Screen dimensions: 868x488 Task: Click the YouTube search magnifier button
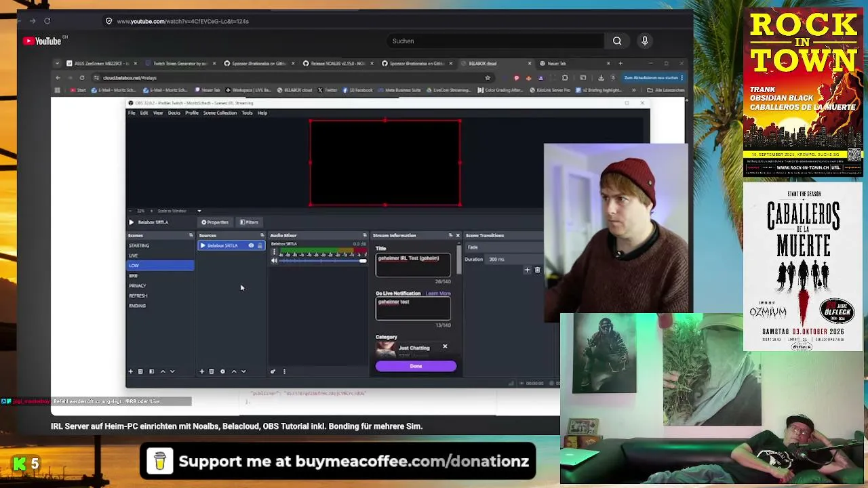coord(617,41)
